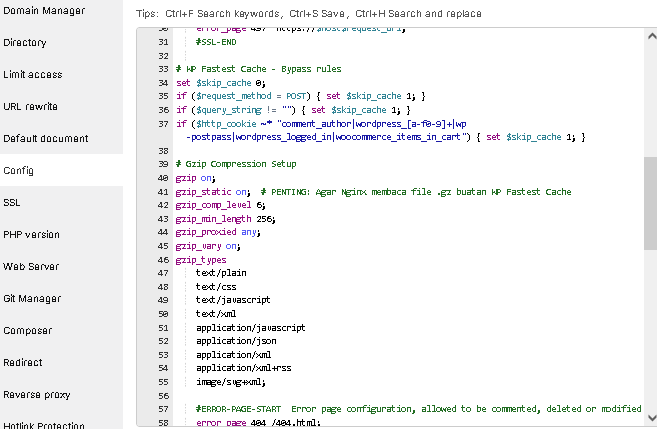Click the 'gzip_static on;' directive
This screenshot has height=429, width=657.
click(213, 192)
